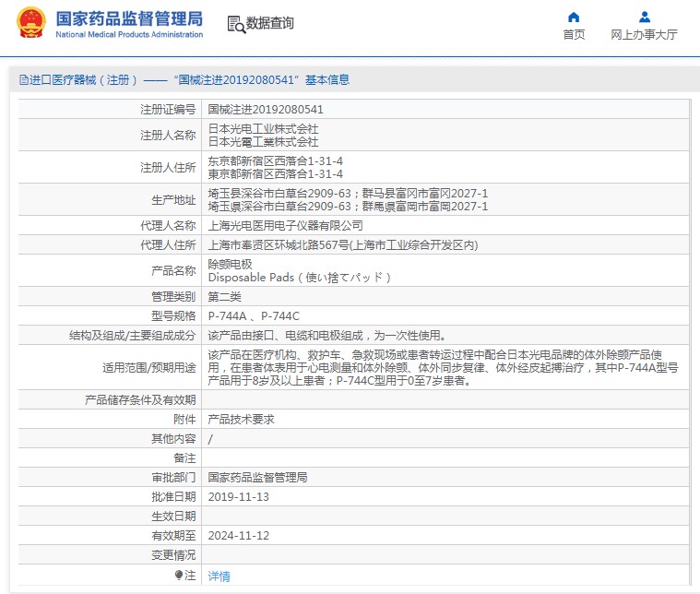Click the 审批部门 label

(x=173, y=478)
